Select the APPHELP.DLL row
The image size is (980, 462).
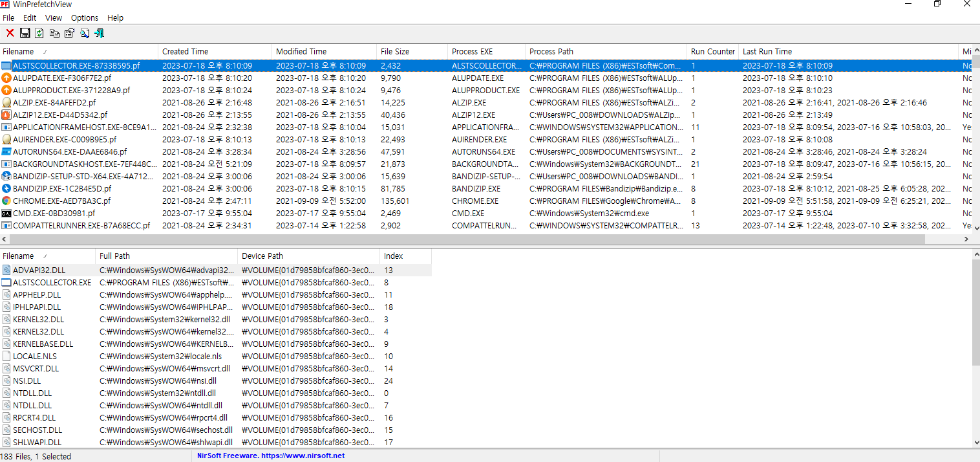point(216,295)
